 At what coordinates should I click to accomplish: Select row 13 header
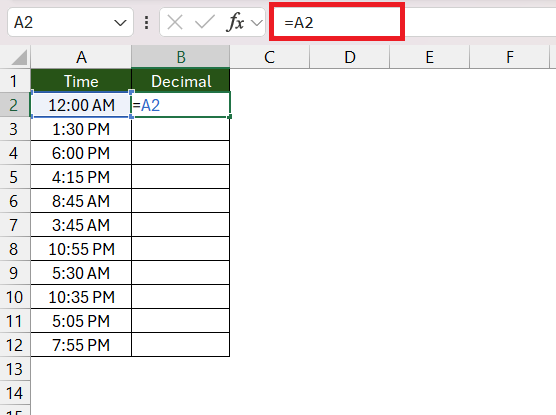click(x=15, y=369)
